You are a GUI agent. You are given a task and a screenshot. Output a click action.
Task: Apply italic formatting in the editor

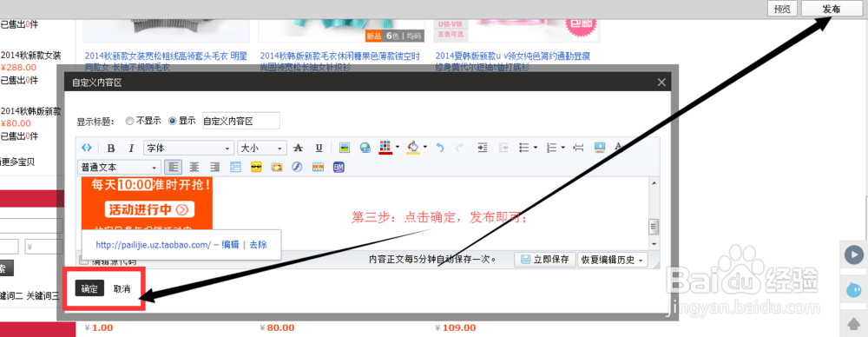[131, 148]
